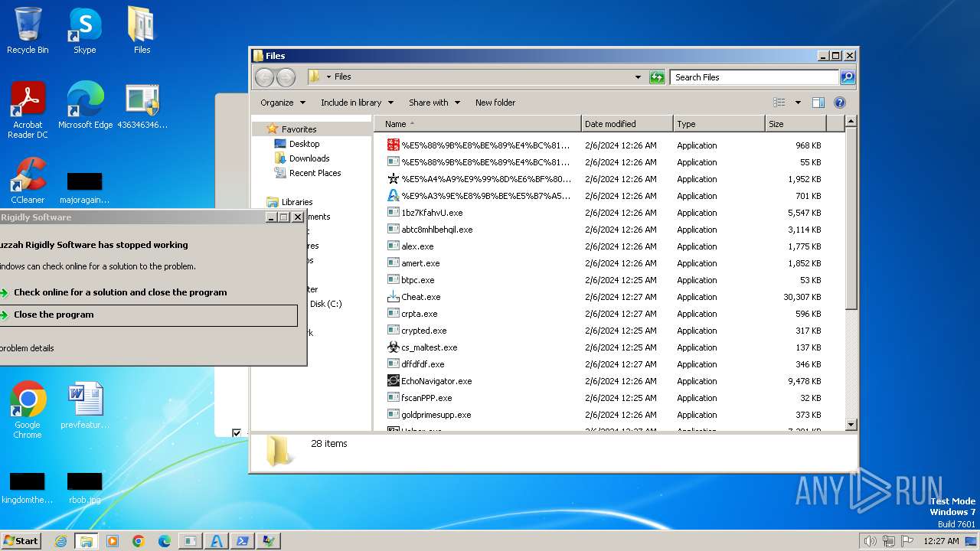Viewport: 980px width, 551px height.
Task: Click the volume icon in system tray
Action: 870,541
